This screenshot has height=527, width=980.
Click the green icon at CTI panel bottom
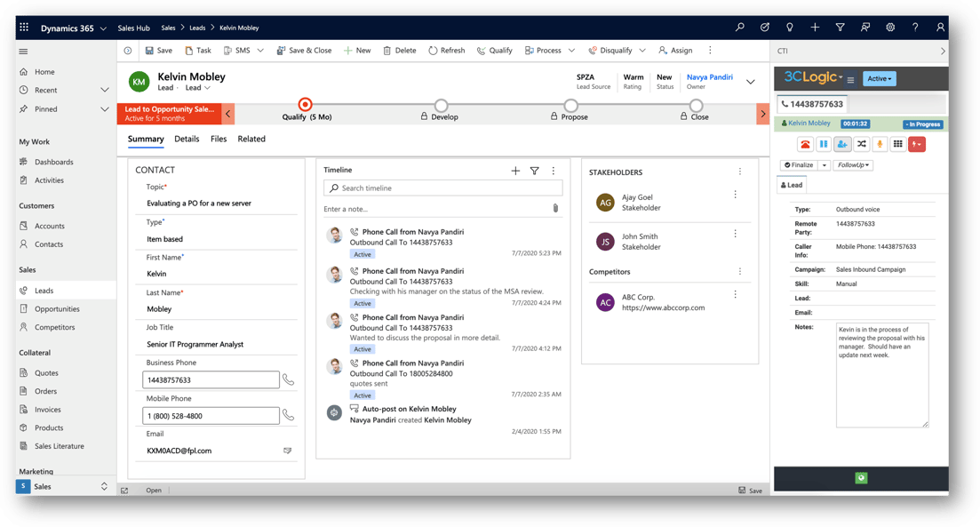(x=861, y=478)
